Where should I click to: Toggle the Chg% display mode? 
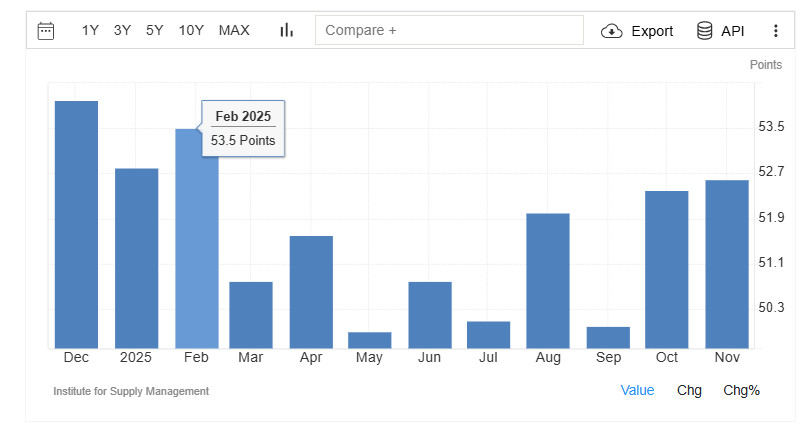click(x=741, y=390)
